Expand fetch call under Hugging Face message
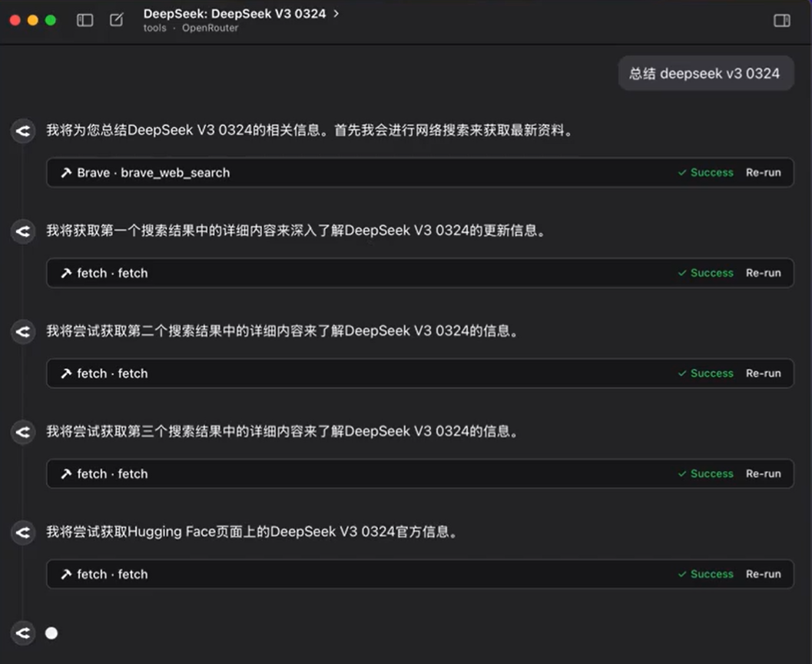 [x=420, y=574]
